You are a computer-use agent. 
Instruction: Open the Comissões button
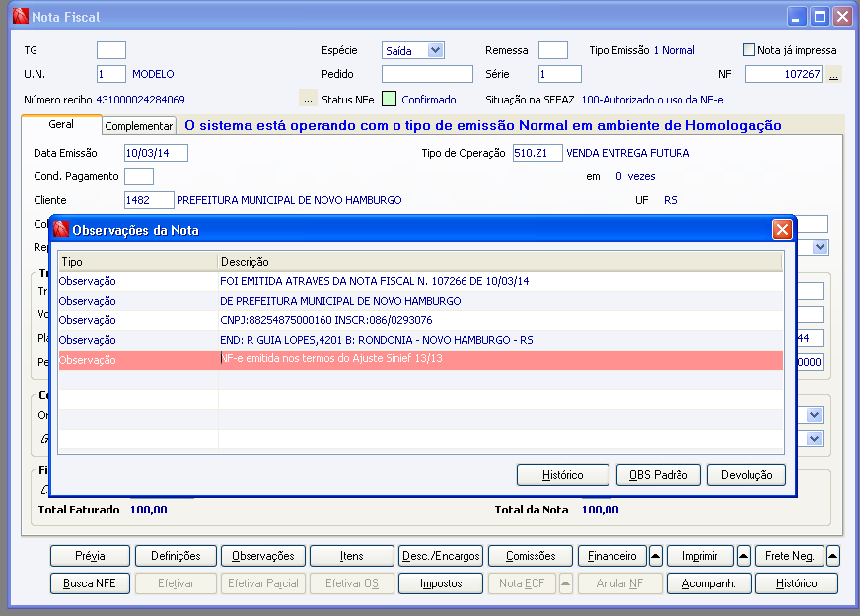point(531,556)
